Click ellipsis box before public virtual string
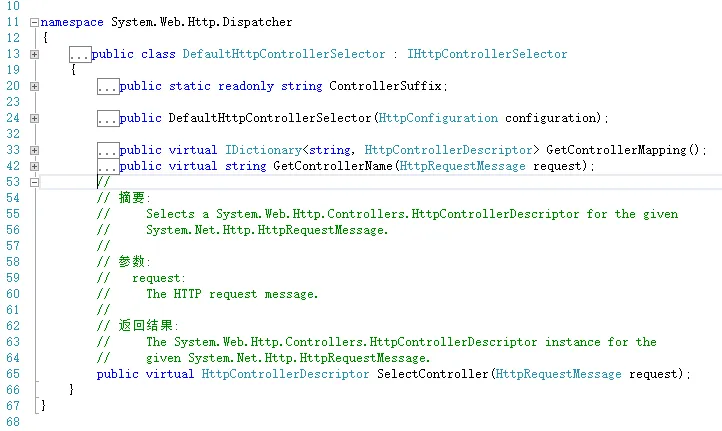The width and height of the screenshot is (722, 431). coord(108,167)
